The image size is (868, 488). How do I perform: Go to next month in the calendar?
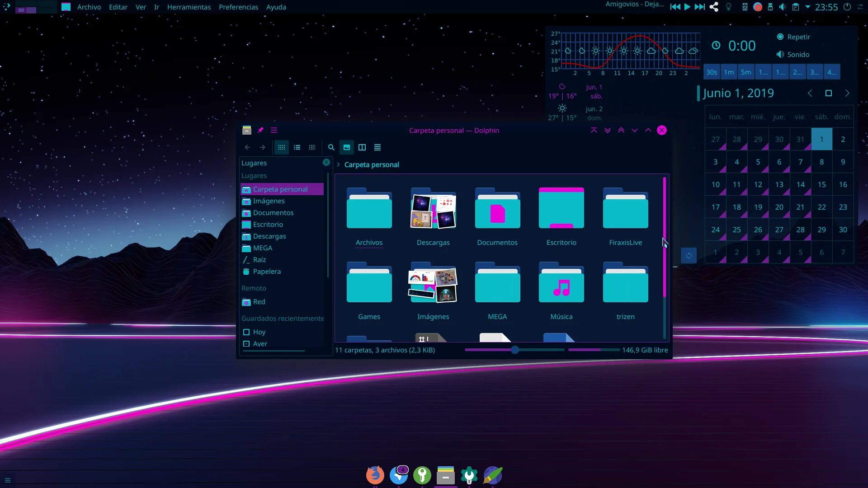847,93
